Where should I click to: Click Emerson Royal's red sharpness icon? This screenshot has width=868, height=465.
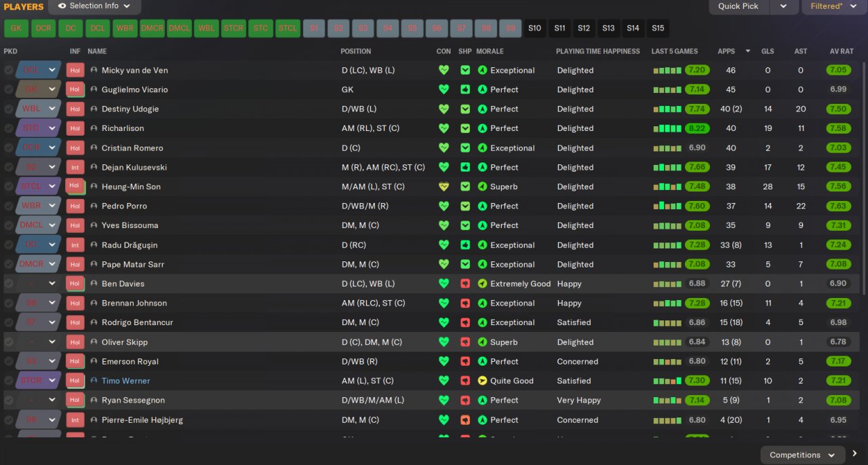[465, 361]
